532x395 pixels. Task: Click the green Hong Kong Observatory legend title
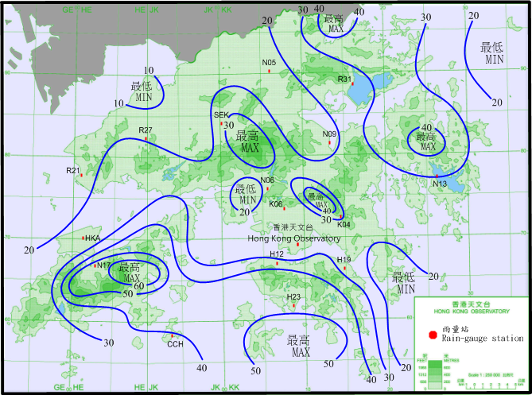pyautogui.click(x=472, y=312)
